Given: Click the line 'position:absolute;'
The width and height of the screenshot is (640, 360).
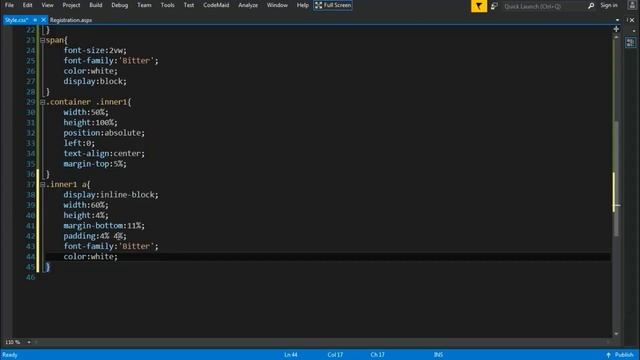Looking at the screenshot, I should click(x=104, y=133).
